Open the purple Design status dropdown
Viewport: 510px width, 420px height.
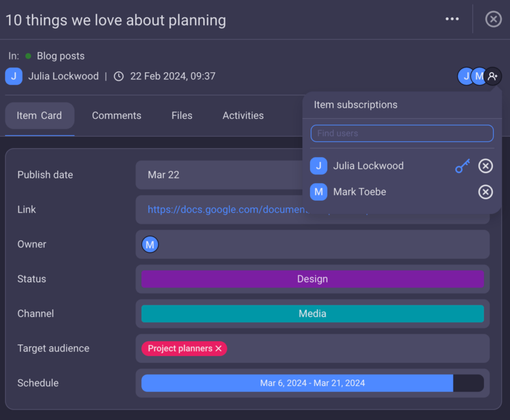(312, 279)
